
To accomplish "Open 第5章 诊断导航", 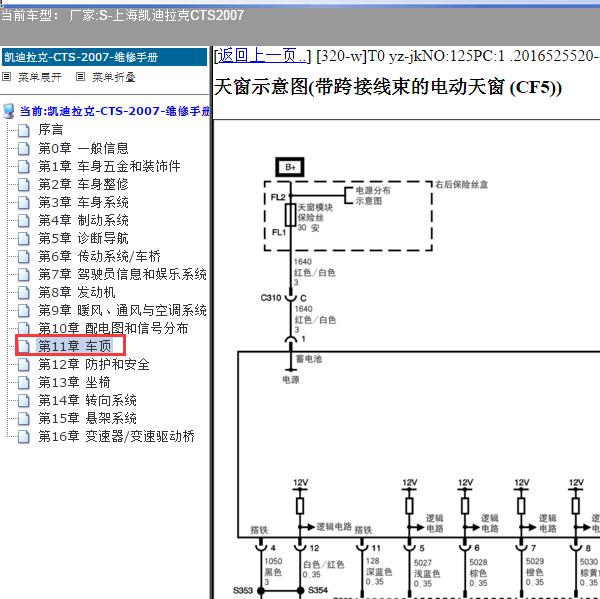I will (83, 238).
